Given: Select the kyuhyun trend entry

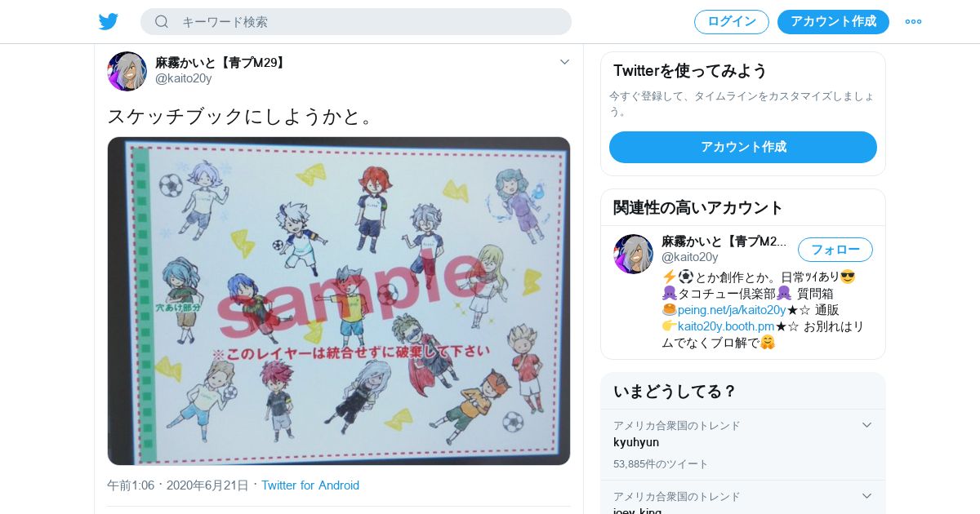Looking at the screenshot, I should pyautogui.click(x=743, y=445).
